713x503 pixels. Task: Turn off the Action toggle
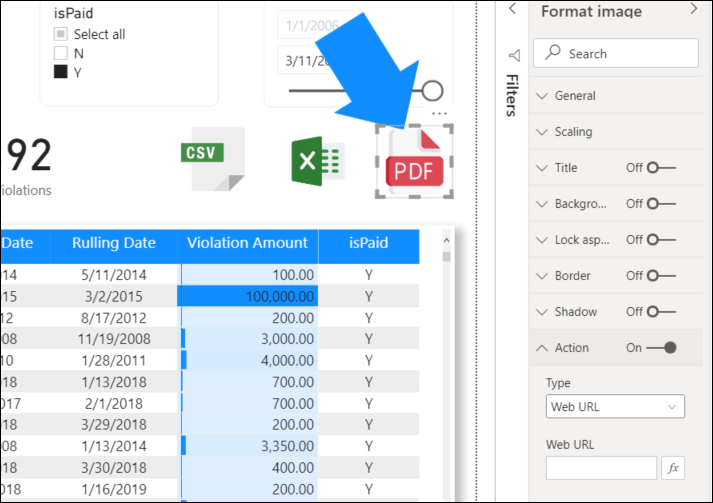point(661,348)
